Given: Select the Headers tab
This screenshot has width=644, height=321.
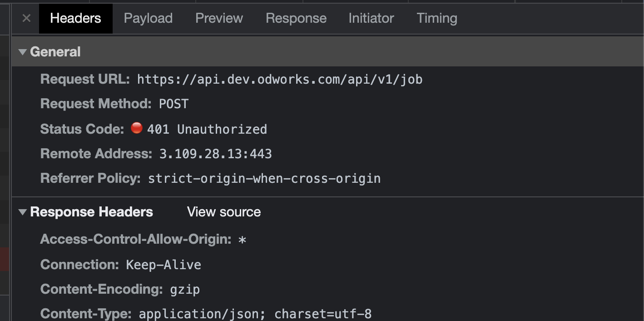Looking at the screenshot, I should (75, 18).
